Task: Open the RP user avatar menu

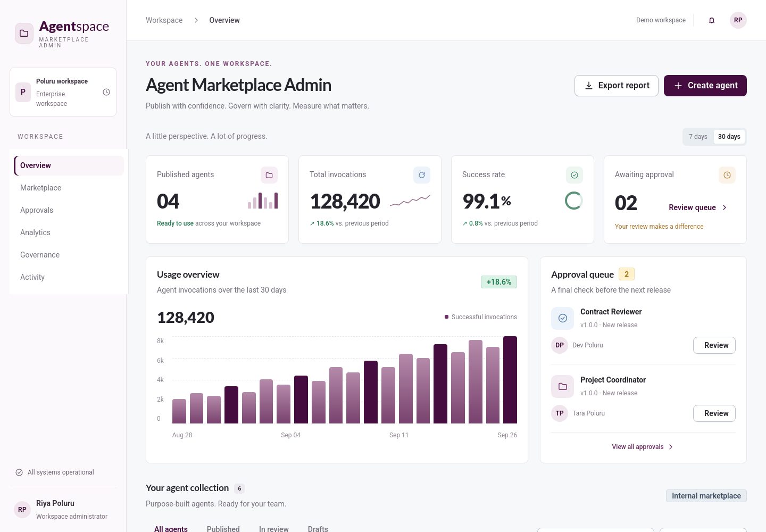Action: click(x=738, y=20)
